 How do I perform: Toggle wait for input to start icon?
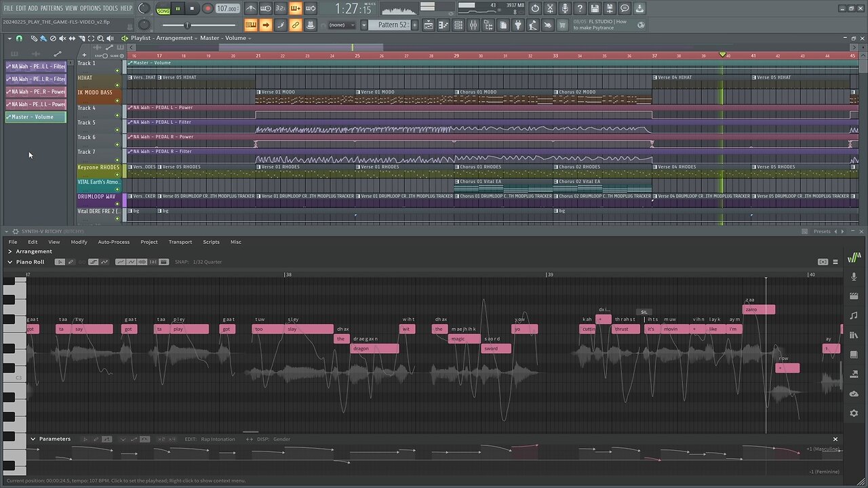pyautogui.click(x=266, y=9)
